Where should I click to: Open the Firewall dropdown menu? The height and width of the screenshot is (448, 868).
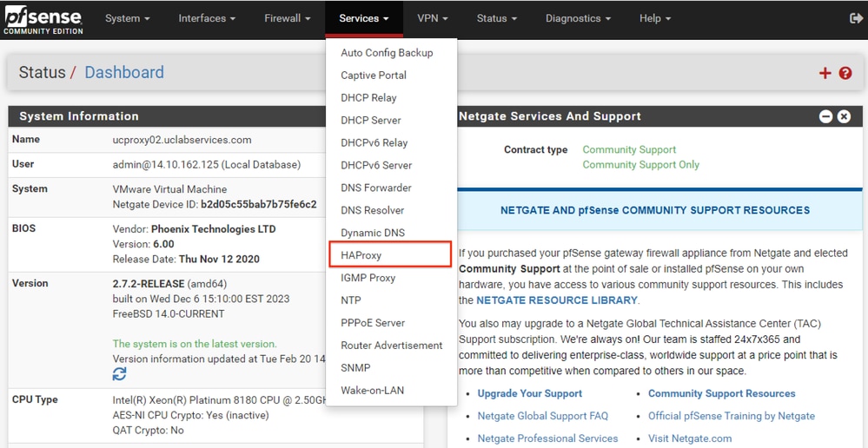(289, 18)
